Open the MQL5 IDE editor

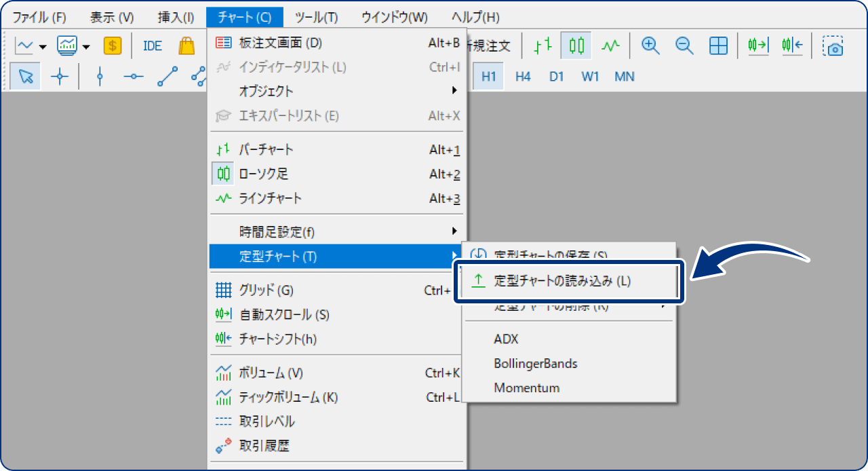point(151,45)
